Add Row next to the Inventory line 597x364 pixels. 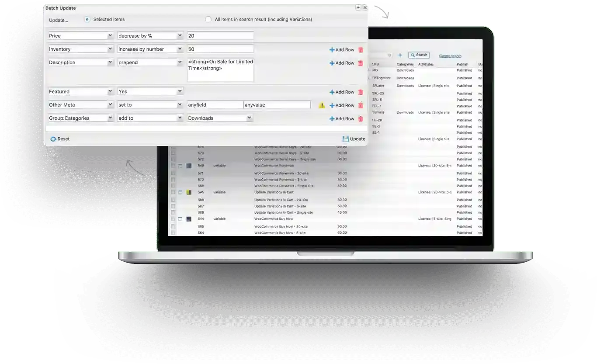click(x=342, y=50)
